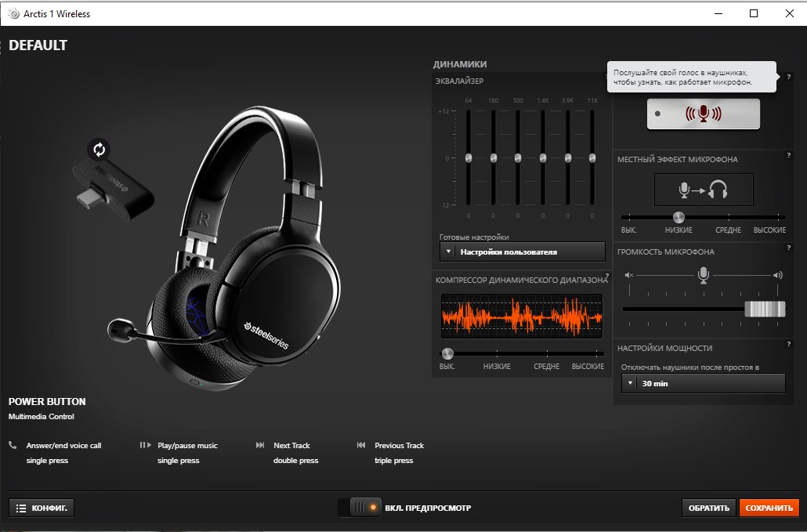The width and height of the screenshot is (807, 532).
Task: Click the USB-C dongle image
Action: [x=114, y=188]
